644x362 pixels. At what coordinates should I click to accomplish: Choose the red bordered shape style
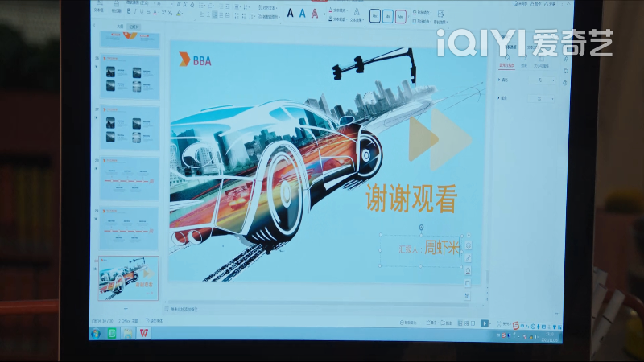click(x=401, y=17)
